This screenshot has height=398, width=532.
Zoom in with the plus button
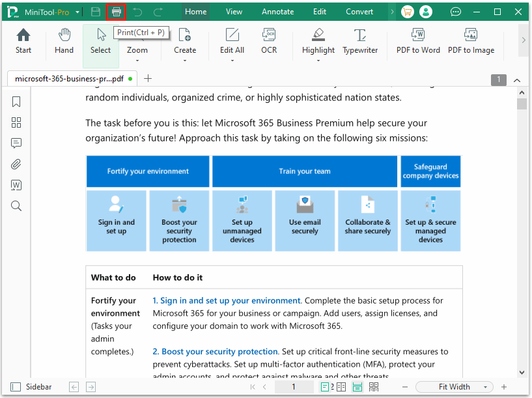point(504,387)
